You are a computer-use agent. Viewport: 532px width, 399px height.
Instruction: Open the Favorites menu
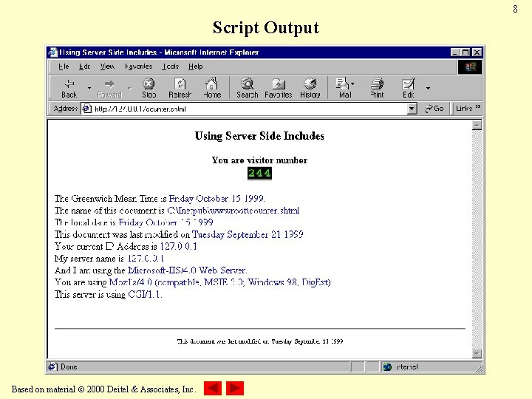[138, 66]
